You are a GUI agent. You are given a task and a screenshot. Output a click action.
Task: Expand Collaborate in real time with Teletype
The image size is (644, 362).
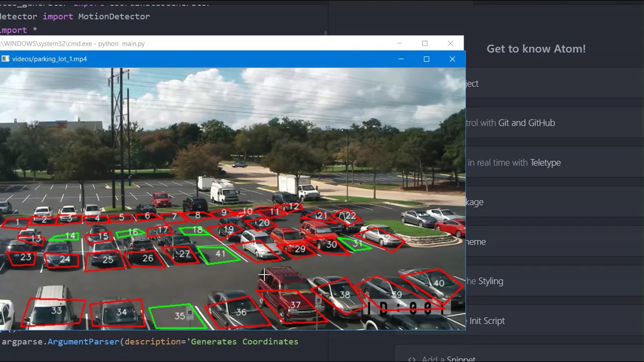[x=554, y=162]
